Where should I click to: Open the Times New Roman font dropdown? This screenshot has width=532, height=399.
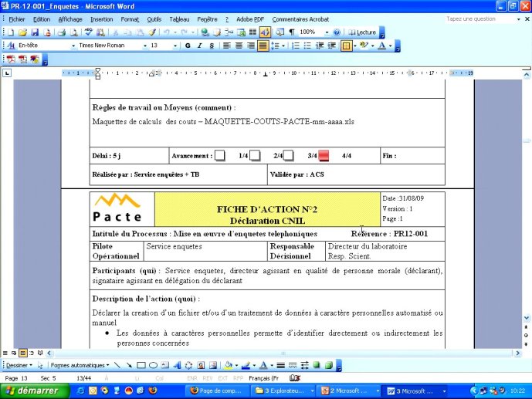pos(145,46)
